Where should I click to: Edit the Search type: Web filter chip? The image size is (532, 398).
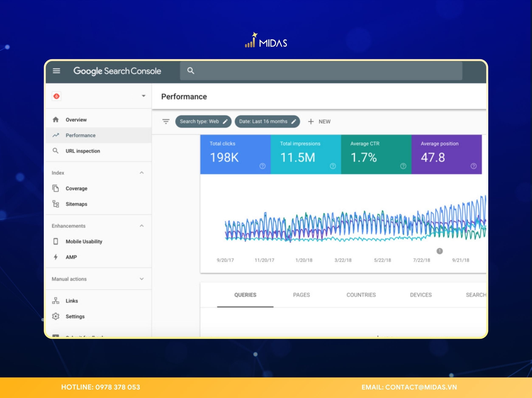(x=203, y=121)
